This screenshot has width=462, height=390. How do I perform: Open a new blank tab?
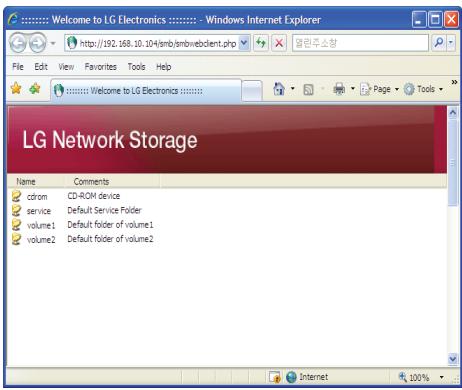(x=252, y=91)
